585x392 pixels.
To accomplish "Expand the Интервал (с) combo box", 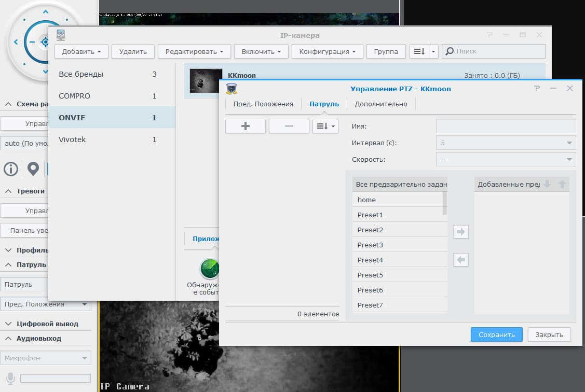I will 506,143.
